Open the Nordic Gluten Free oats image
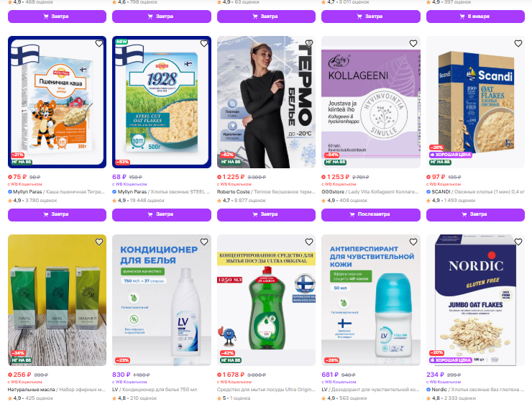This screenshot has width=532, height=402. coord(475,300)
